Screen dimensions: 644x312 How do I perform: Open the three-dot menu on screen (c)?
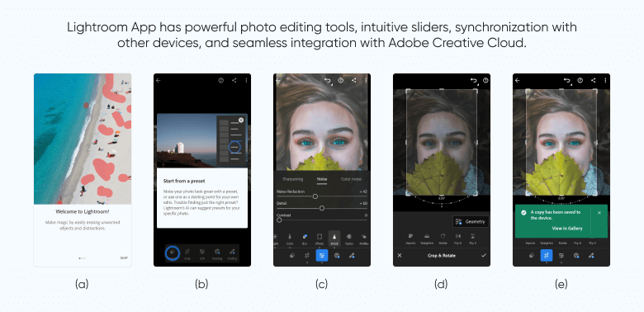click(366, 80)
